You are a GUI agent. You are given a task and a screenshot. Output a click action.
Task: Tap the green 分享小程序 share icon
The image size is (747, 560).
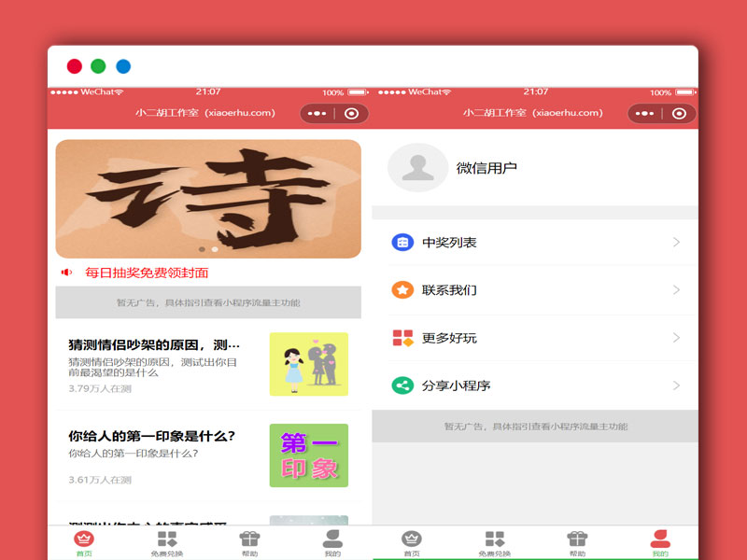click(x=402, y=384)
